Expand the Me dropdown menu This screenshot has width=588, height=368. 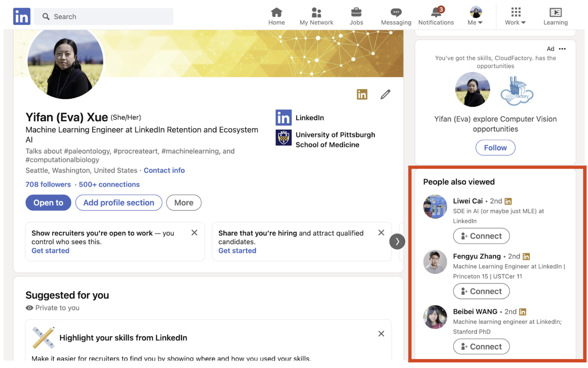click(476, 16)
